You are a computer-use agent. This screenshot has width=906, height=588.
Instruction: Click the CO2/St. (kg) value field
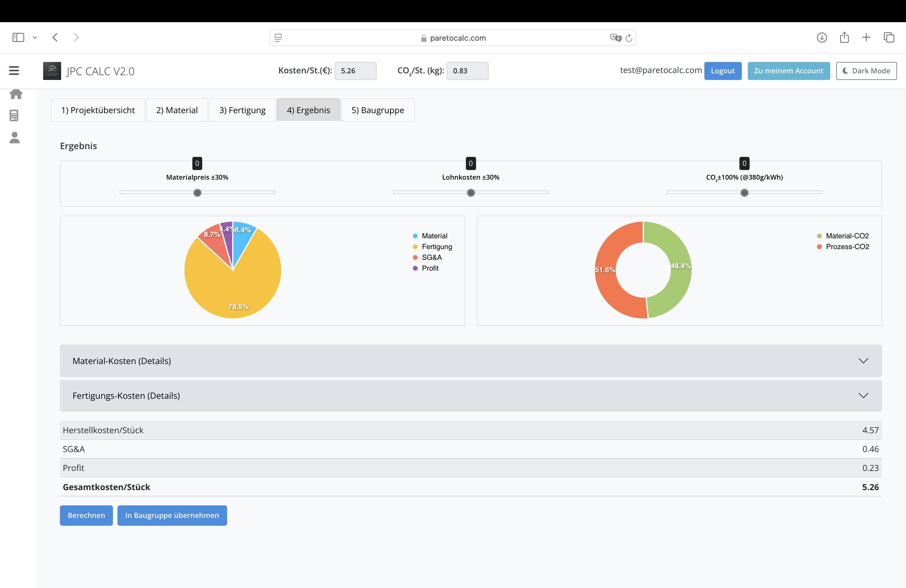(467, 71)
